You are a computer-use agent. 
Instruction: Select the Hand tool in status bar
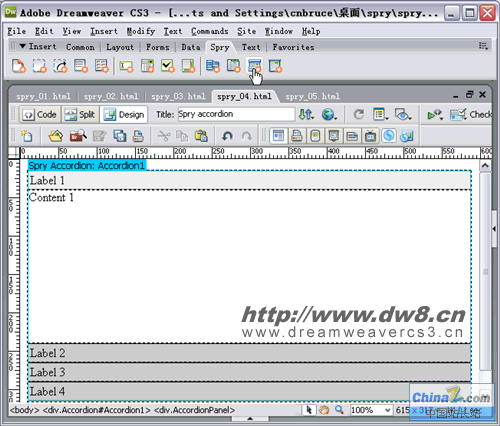point(324,410)
